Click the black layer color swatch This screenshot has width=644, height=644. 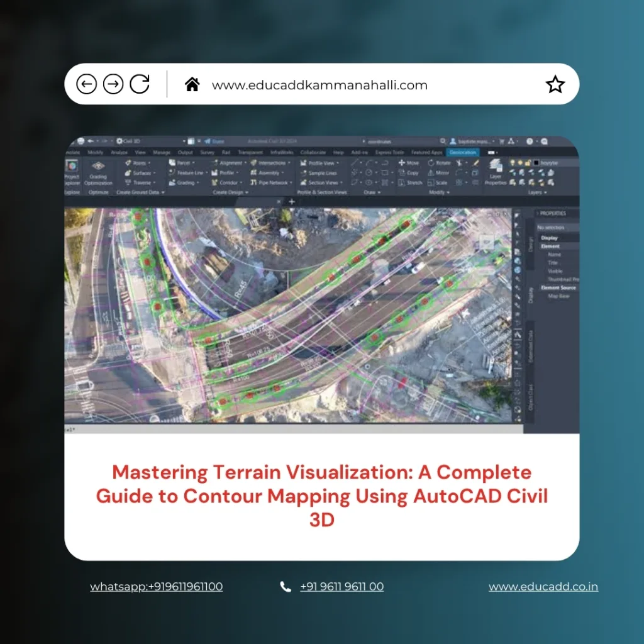(536, 163)
